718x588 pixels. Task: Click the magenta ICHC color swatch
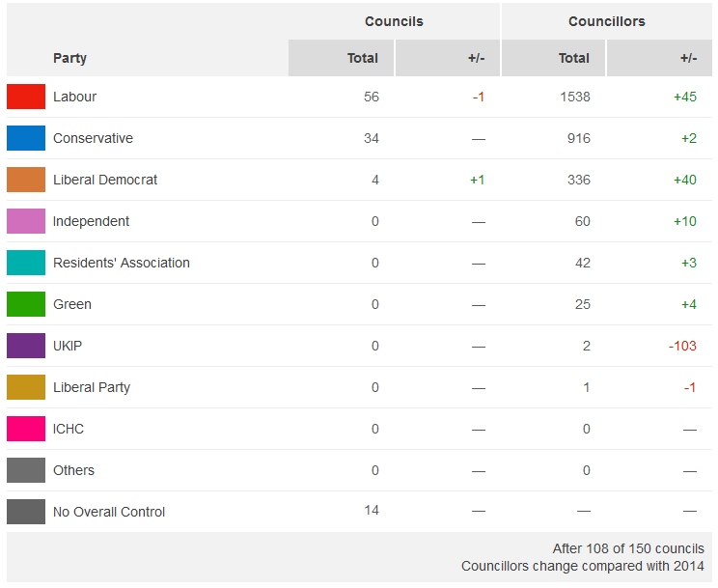click(26, 429)
